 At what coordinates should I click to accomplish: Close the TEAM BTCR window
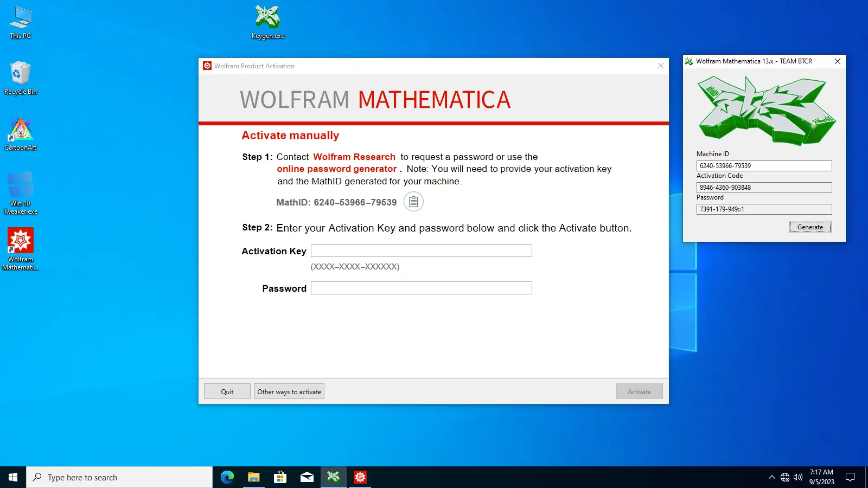(x=838, y=61)
